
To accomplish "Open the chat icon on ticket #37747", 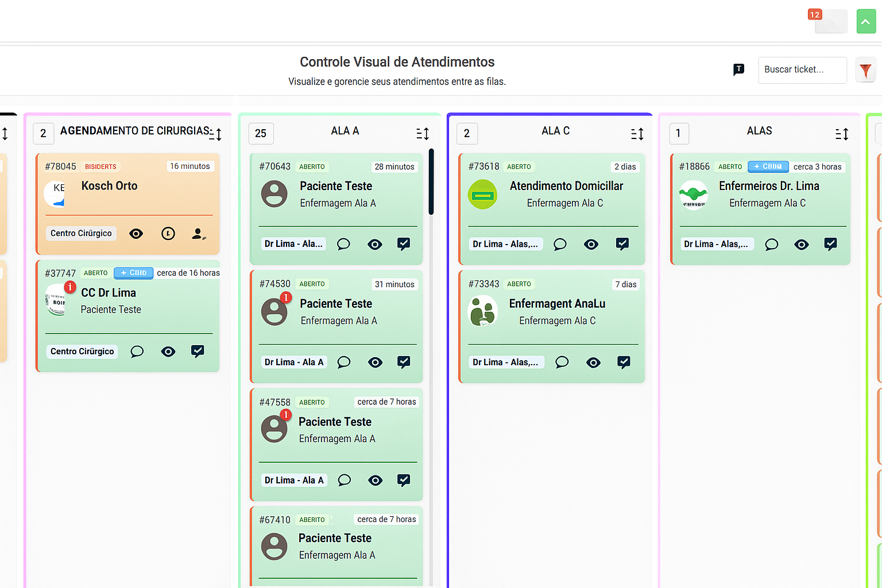I will click(137, 351).
